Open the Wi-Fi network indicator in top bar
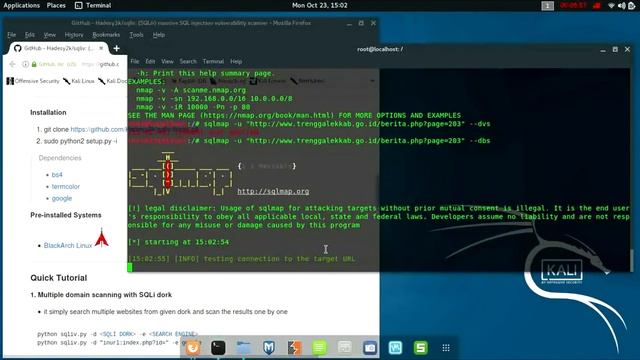The image size is (640, 360). click(611, 5)
